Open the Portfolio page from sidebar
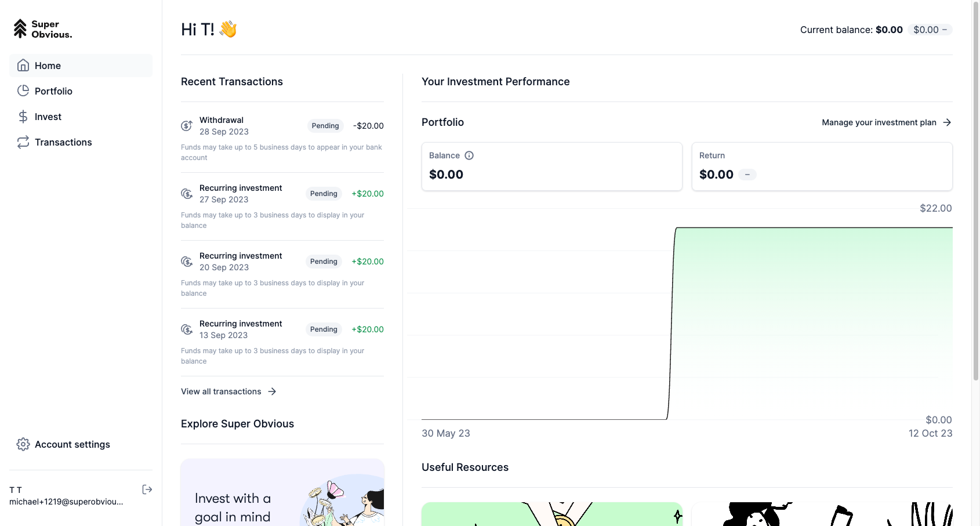The height and width of the screenshot is (526, 980). point(81,91)
